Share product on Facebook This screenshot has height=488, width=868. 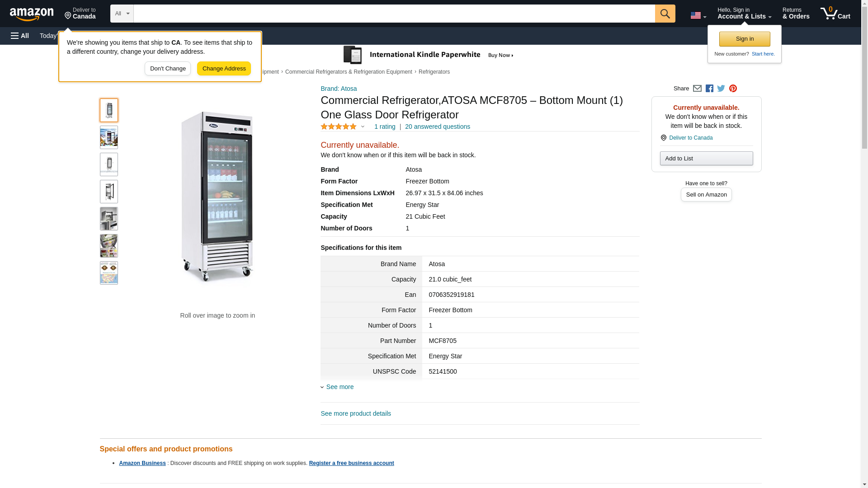709,89
